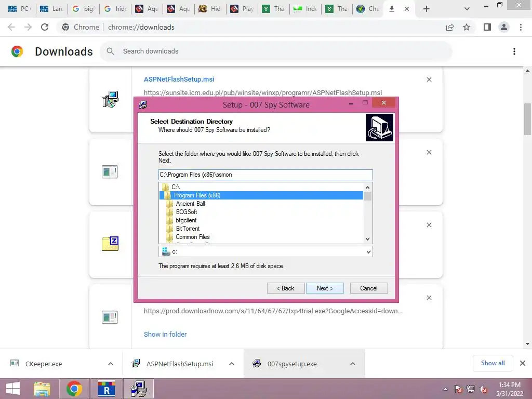Screen dimensions: 532x399
Task: Open File Explorer from the taskbar
Action: tap(42, 389)
